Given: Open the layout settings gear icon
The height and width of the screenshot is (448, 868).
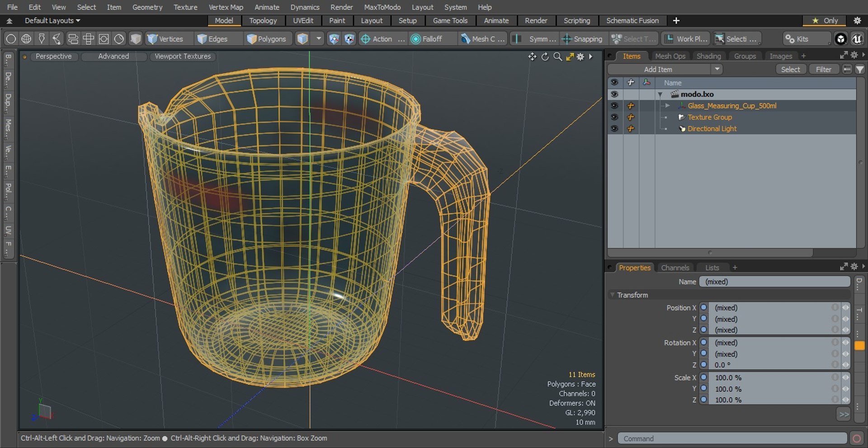Looking at the screenshot, I should tap(857, 21).
